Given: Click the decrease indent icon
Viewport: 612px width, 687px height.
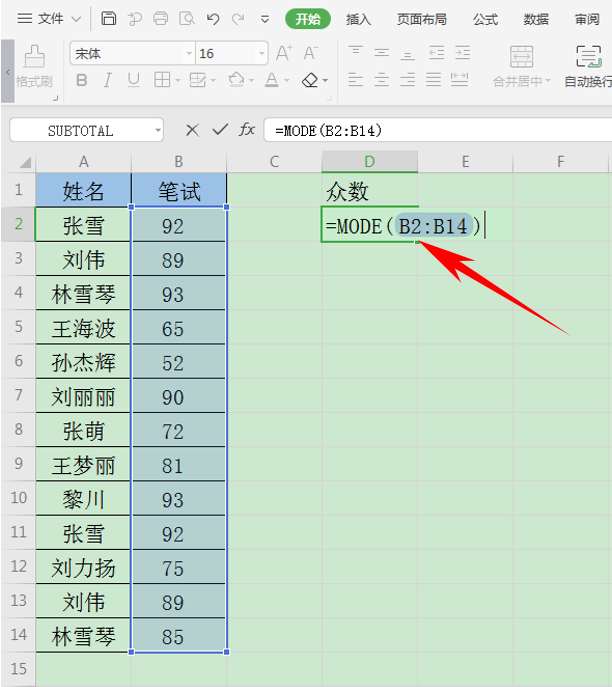Looking at the screenshot, I should tap(436, 53).
